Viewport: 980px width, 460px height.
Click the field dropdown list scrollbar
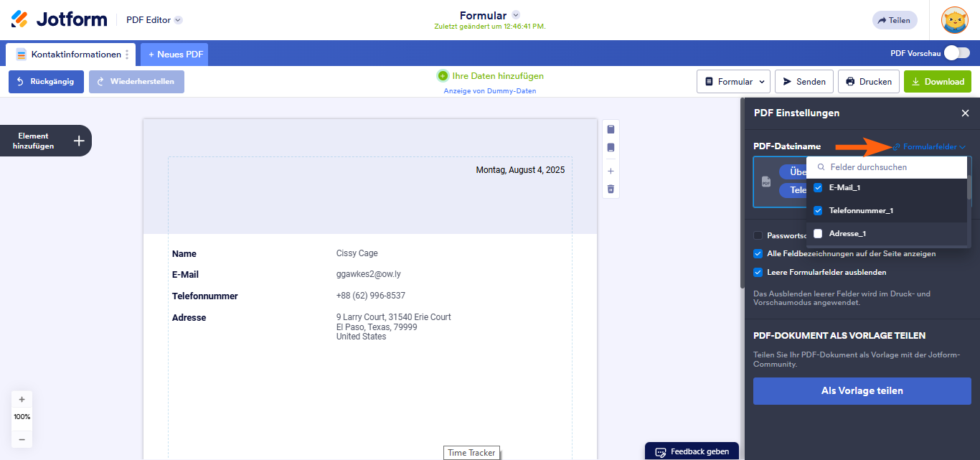pyautogui.click(x=969, y=187)
